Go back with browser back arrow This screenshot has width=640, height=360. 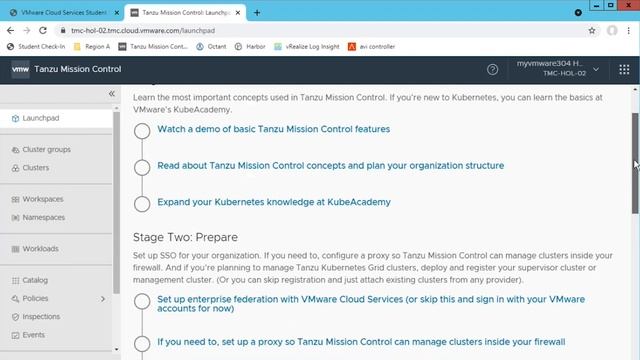(x=10, y=30)
